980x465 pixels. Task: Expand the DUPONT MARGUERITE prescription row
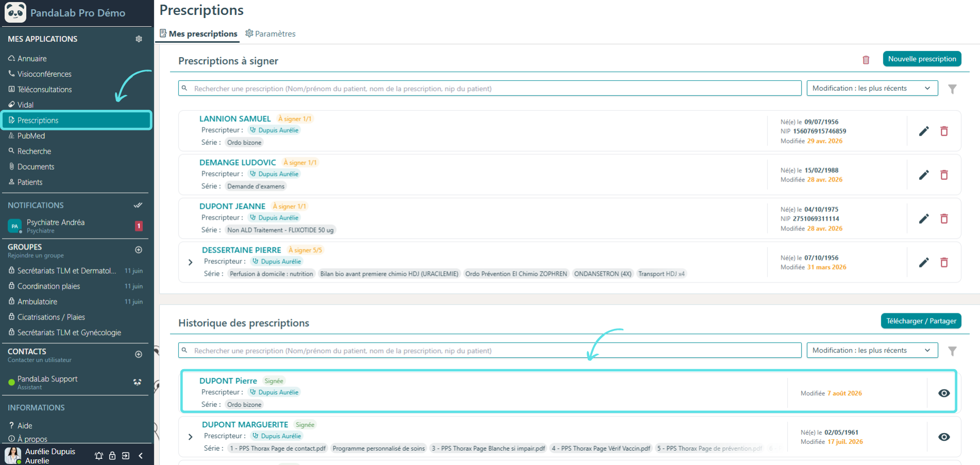(190, 437)
